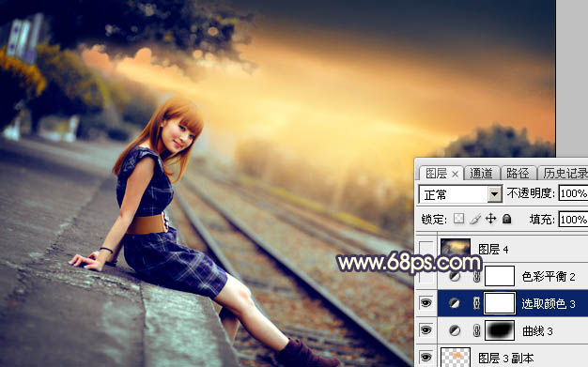
Task: Click the 曲线 3 adjustment icon
Action: tap(455, 330)
